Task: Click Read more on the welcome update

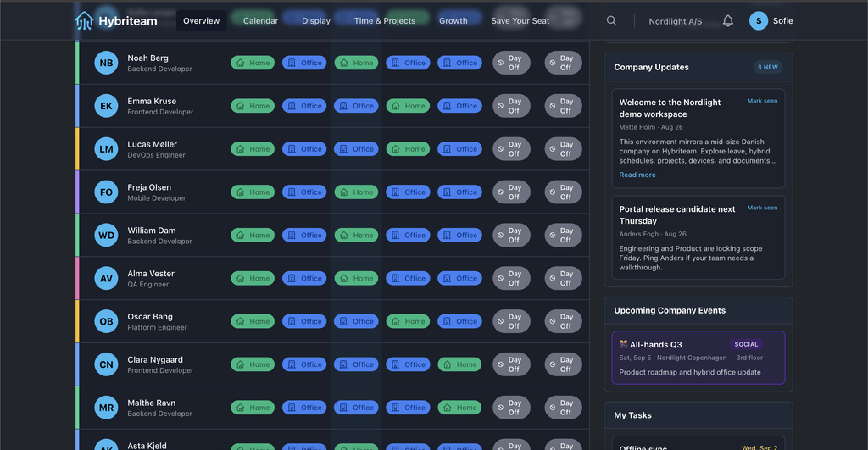Action: [637, 175]
